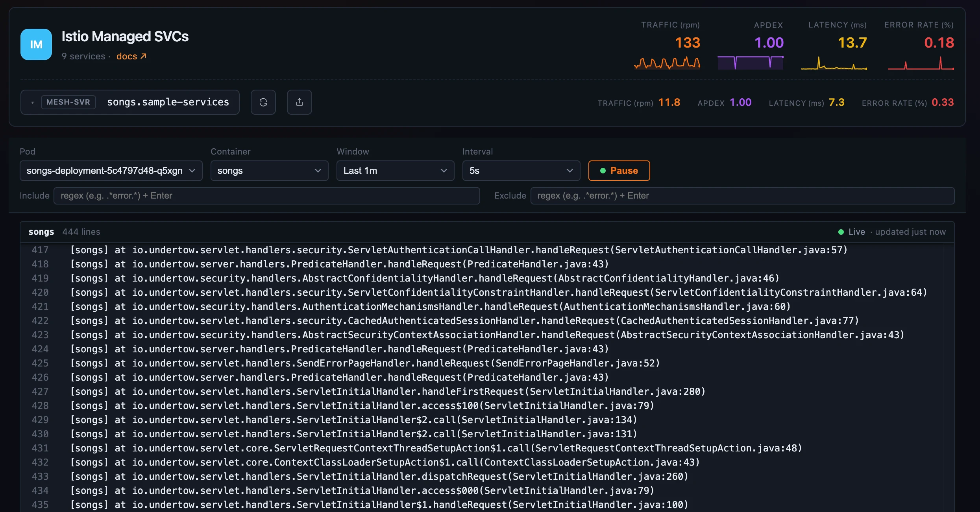Image resolution: width=980 pixels, height=512 pixels.
Task: Expand the songs.sample-services service selector
Action: click(x=130, y=102)
